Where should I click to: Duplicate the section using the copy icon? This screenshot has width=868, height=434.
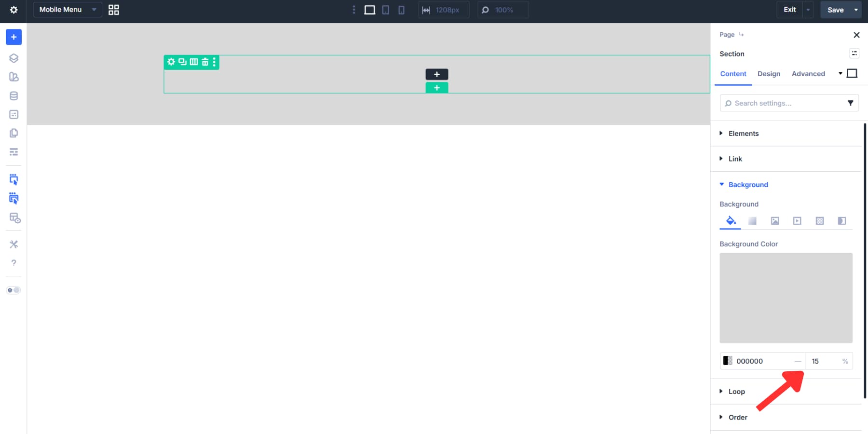[x=182, y=62]
